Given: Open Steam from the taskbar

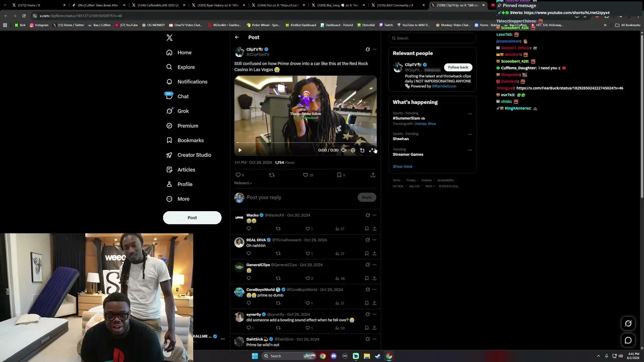Looking at the screenshot, I should (378, 356).
